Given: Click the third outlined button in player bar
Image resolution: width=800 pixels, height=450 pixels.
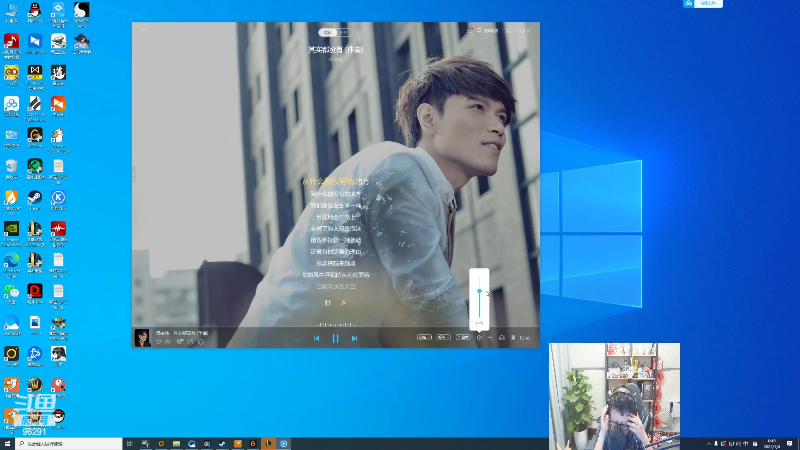Looking at the screenshot, I should click(x=463, y=337).
